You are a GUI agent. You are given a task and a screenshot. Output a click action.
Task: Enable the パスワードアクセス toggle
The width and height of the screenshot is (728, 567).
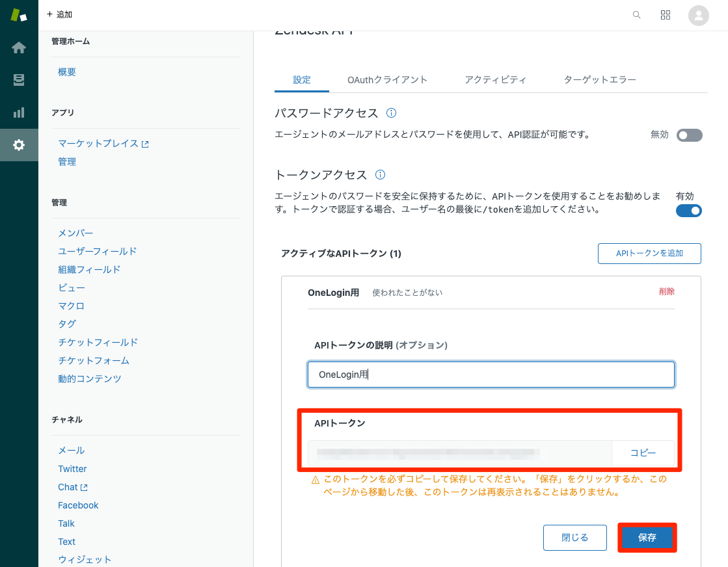click(x=689, y=135)
